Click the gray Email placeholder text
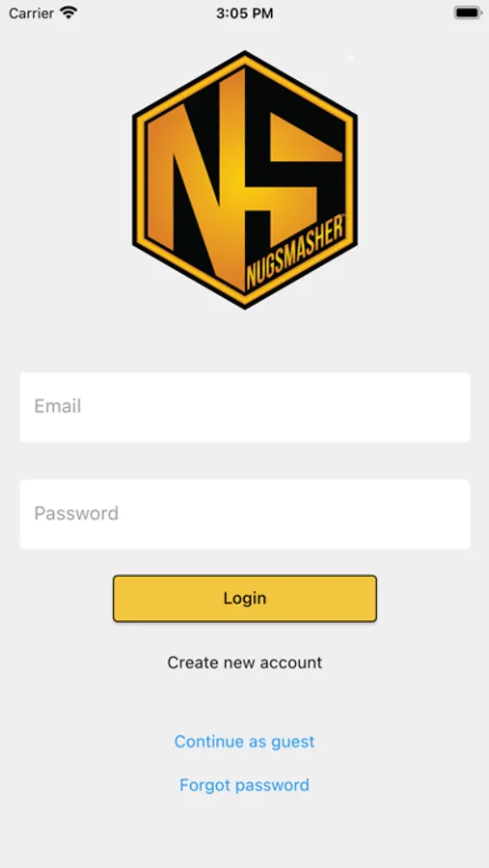489x868 pixels. pyautogui.click(x=58, y=406)
